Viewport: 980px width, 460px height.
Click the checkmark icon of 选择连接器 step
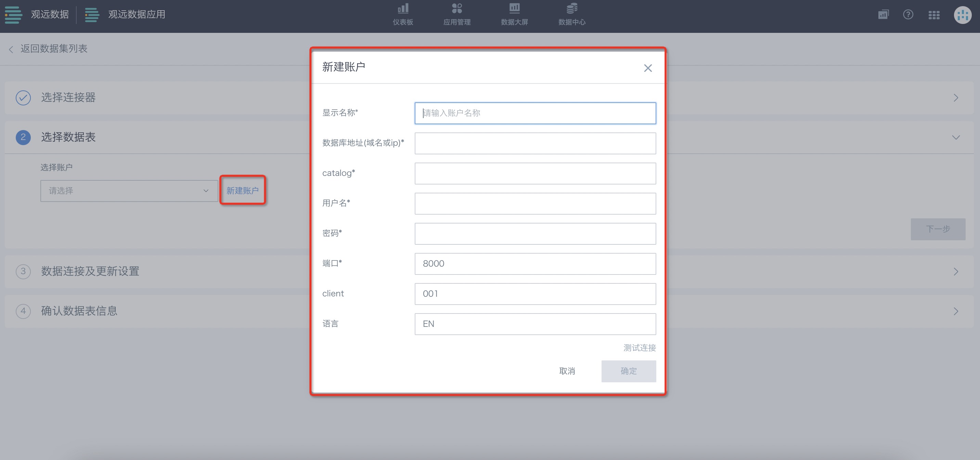coord(23,98)
